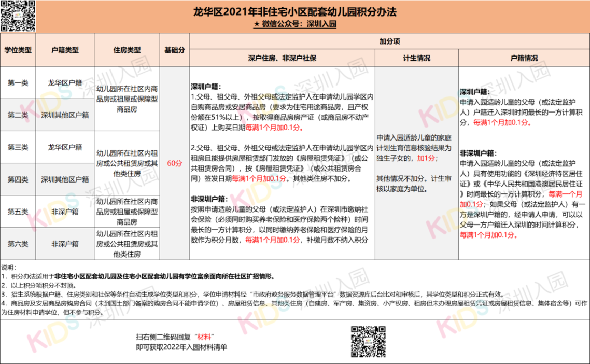
Task: Select the title 龙华区2021年非住宅小区配套幼儿园积分办法
Action: tap(294, 12)
